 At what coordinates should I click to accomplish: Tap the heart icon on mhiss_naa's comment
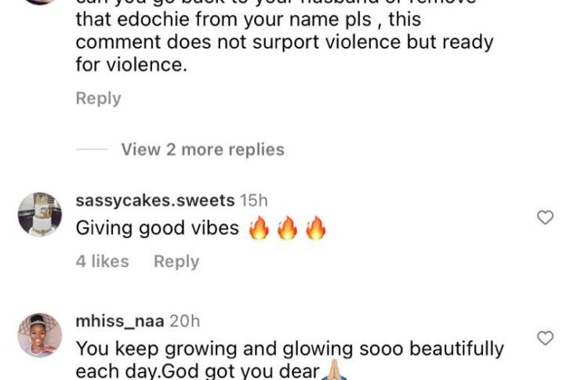(545, 338)
